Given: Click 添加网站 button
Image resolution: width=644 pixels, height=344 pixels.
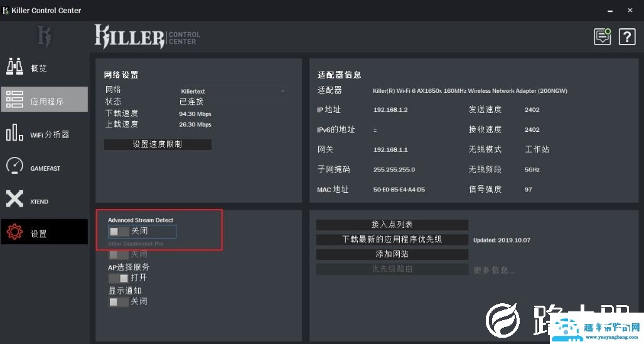Looking at the screenshot, I should coord(392,254).
